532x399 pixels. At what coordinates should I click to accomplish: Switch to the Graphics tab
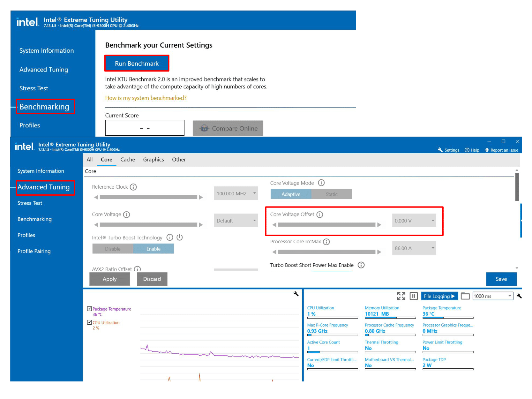click(154, 160)
